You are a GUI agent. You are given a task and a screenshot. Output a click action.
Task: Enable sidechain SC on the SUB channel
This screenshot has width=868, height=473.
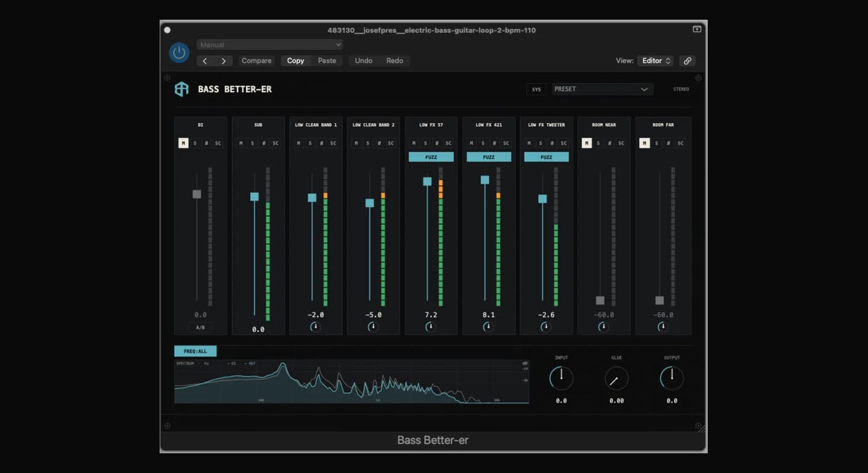point(276,144)
